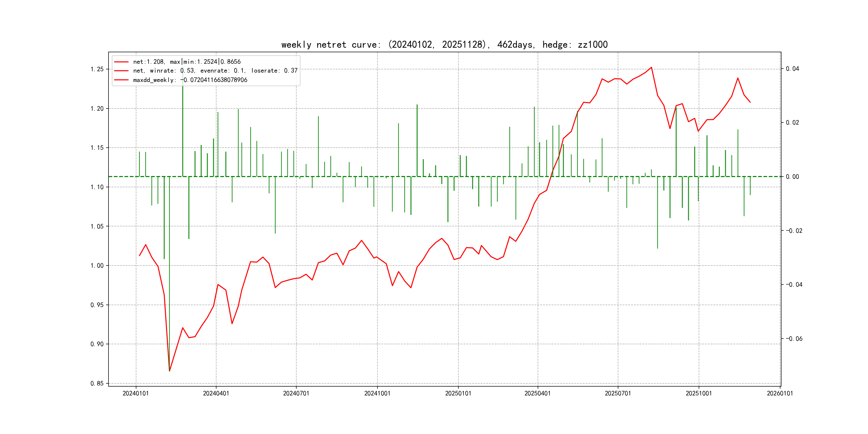Click the 0.85 left axis label
868x434 pixels.
coord(97,383)
